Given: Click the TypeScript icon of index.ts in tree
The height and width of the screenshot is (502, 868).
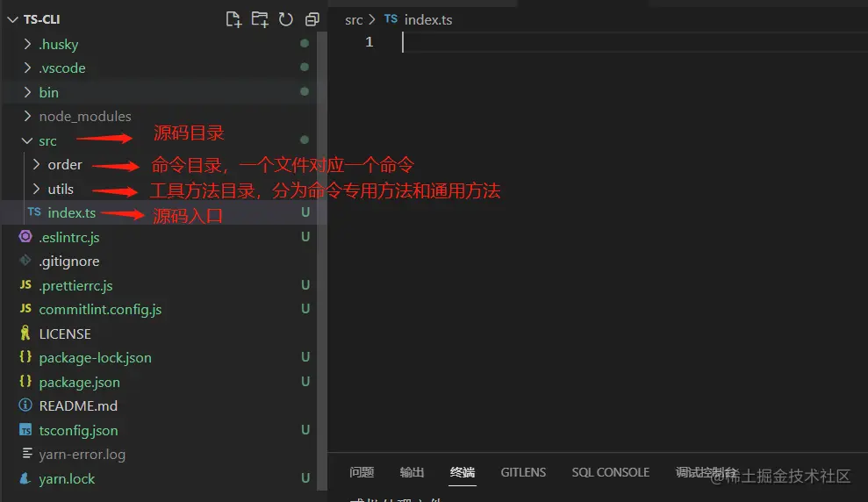Looking at the screenshot, I should [34, 212].
